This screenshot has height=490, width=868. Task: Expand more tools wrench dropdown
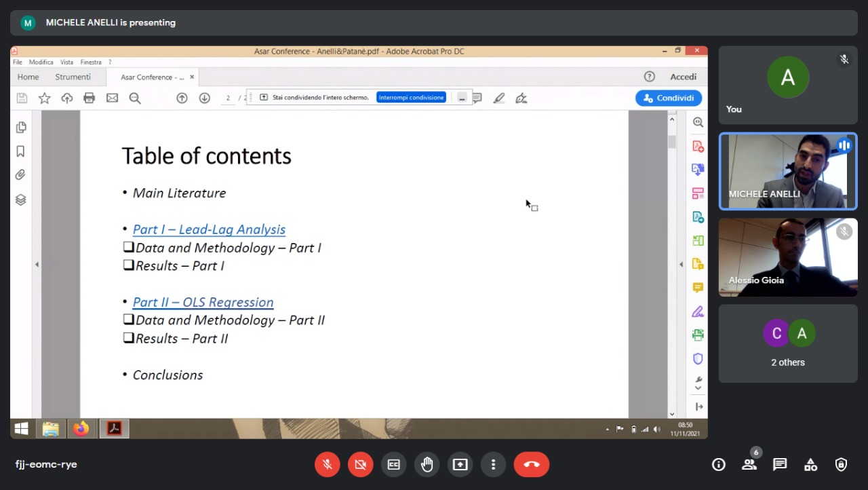(698, 383)
